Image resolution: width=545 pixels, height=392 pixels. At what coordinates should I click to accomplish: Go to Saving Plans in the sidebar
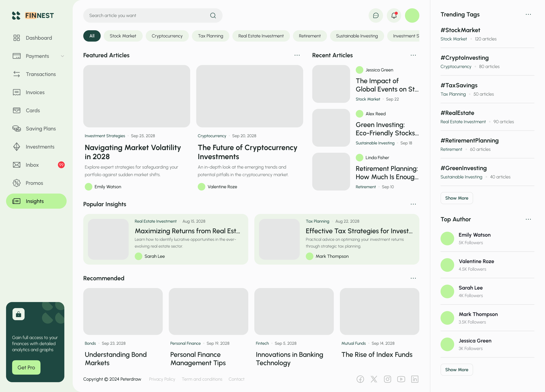point(41,129)
